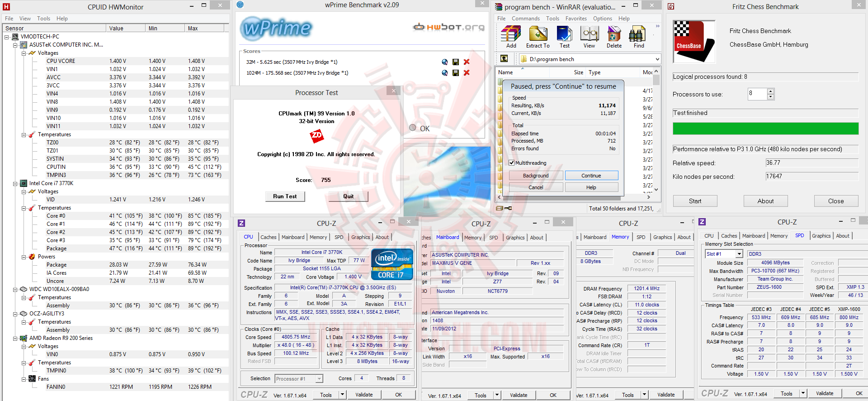Select the OK radio button in wPrime

413,128
